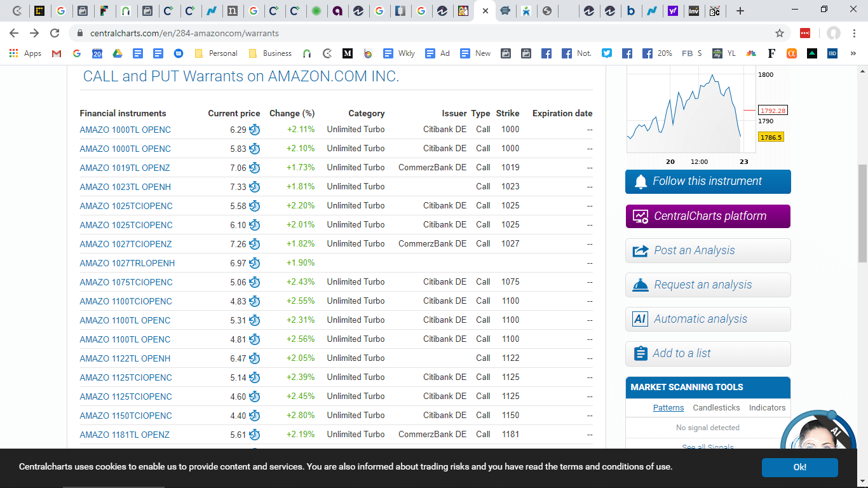Click Add to a list
The image size is (868, 488).
(708, 353)
